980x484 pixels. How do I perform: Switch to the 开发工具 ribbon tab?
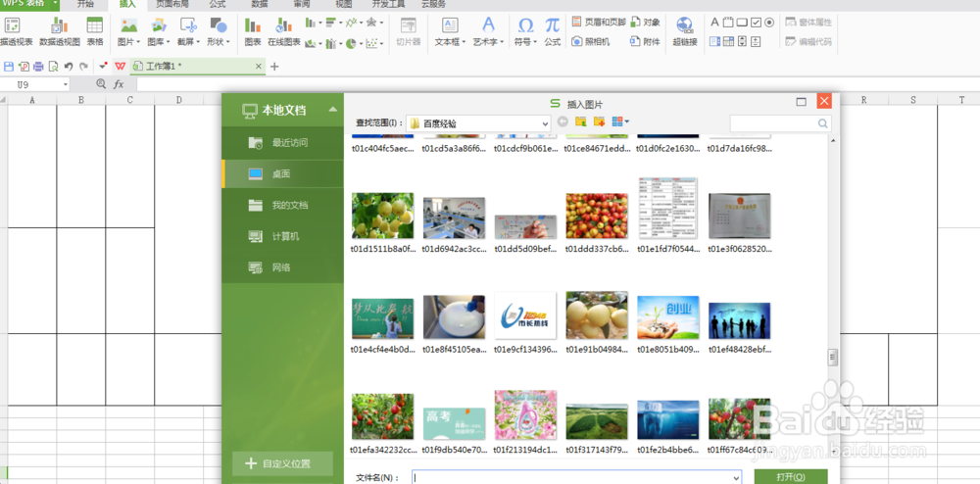click(x=389, y=4)
